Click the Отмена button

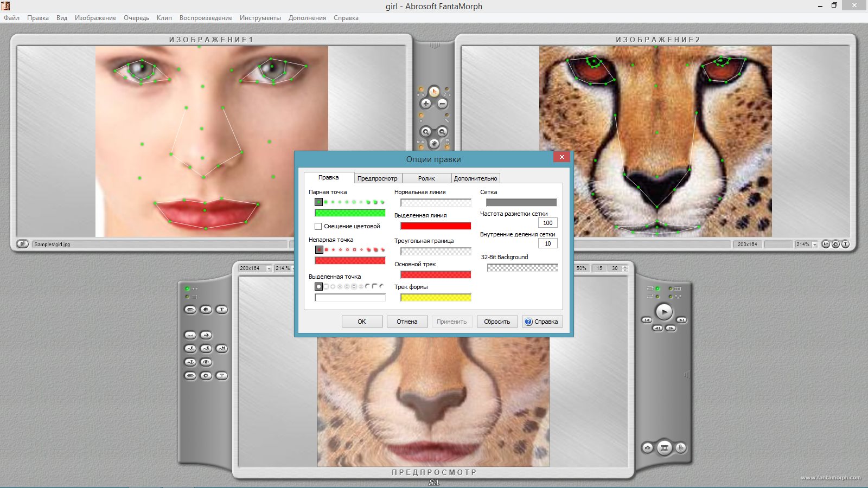click(x=407, y=322)
